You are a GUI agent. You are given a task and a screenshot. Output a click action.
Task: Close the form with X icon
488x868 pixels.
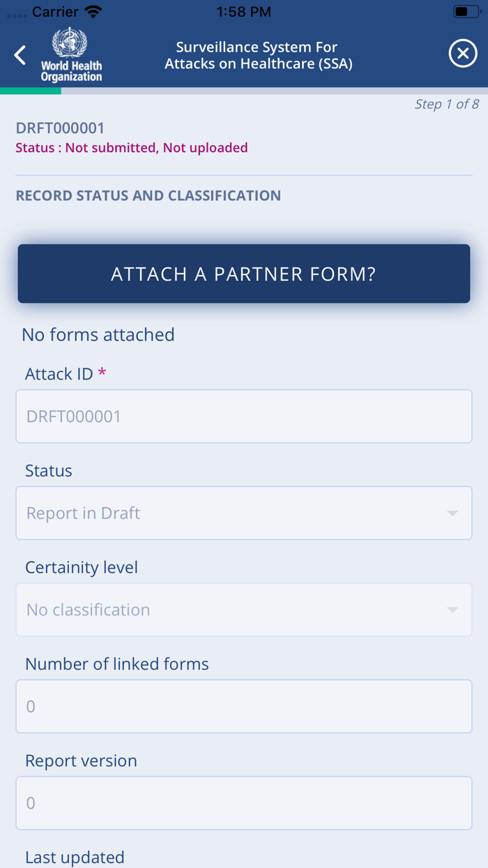pos(463,54)
